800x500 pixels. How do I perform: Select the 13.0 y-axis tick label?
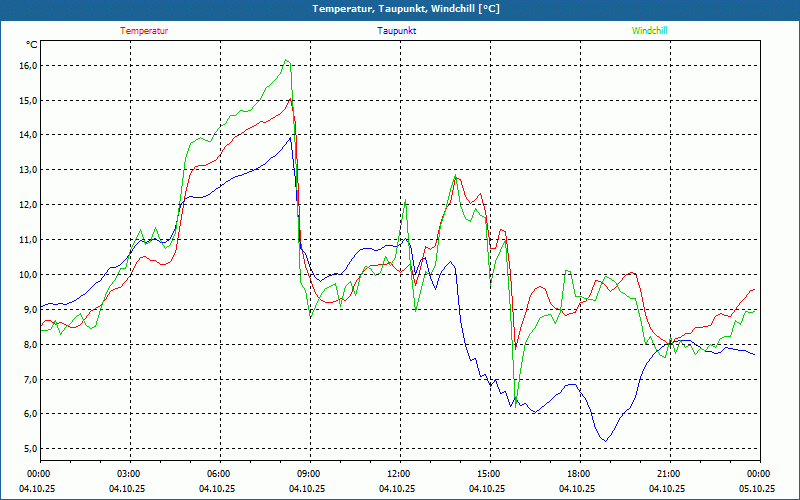pyautogui.click(x=27, y=170)
